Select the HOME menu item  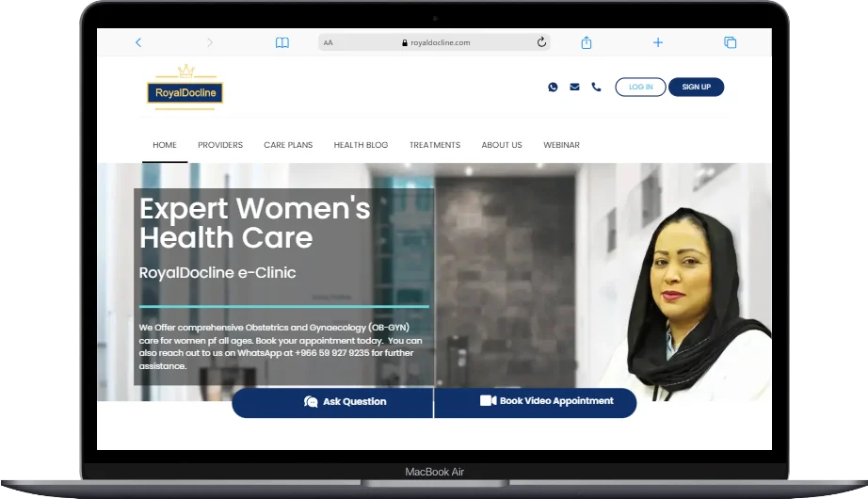coord(165,145)
